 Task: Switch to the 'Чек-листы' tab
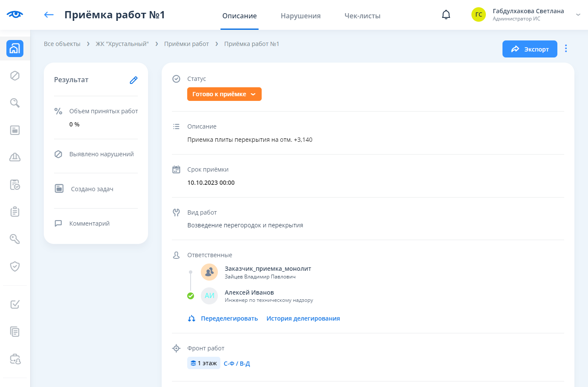362,16
